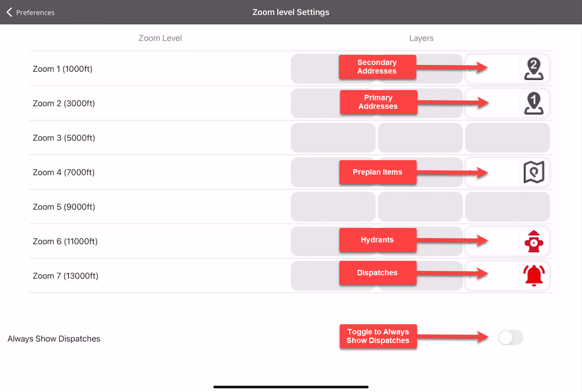Select the Zoom 1 (1000ft) row label
Screen dimensions: 582x392
coord(63,69)
